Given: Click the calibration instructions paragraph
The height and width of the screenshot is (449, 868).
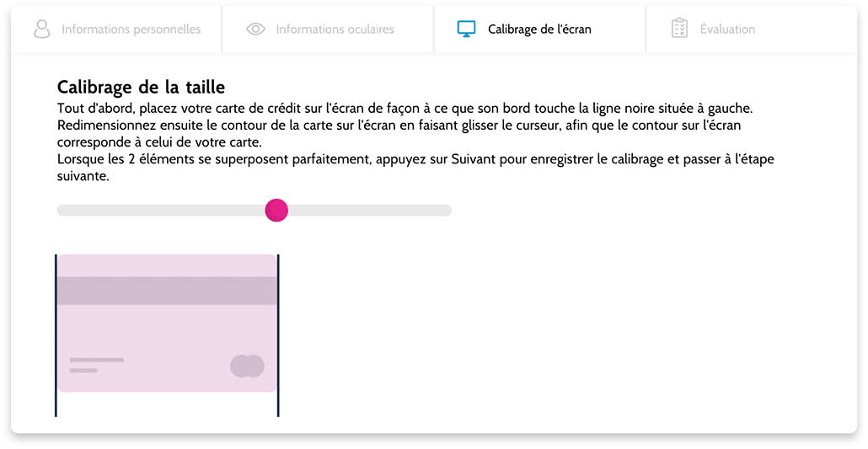Looking at the screenshot, I should point(415,142).
